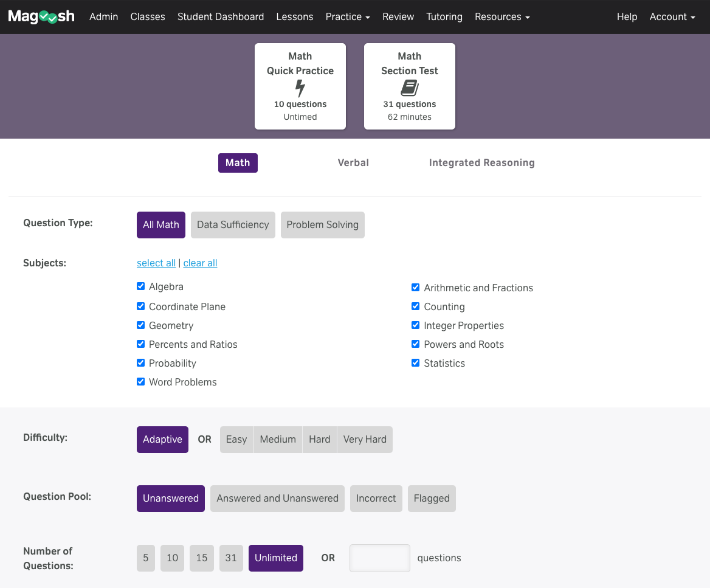This screenshot has height=588, width=710.
Task: Click the custom question count input field
Action: [x=379, y=558]
